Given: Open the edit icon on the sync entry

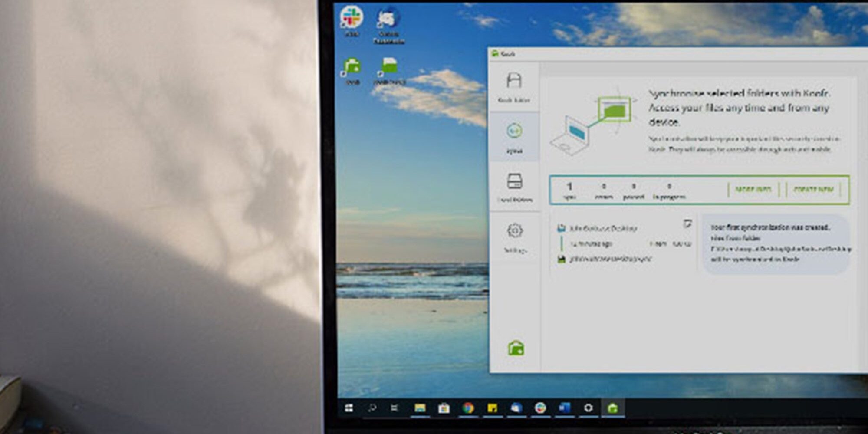Looking at the screenshot, I should click(x=687, y=224).
